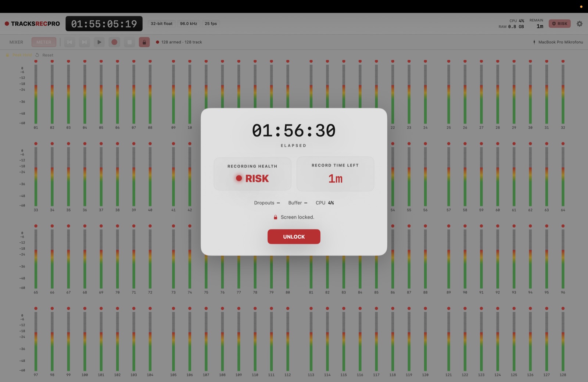588x382 pixels.
Task: Click the Record Time Left 1m card
Action: point(335,174)
